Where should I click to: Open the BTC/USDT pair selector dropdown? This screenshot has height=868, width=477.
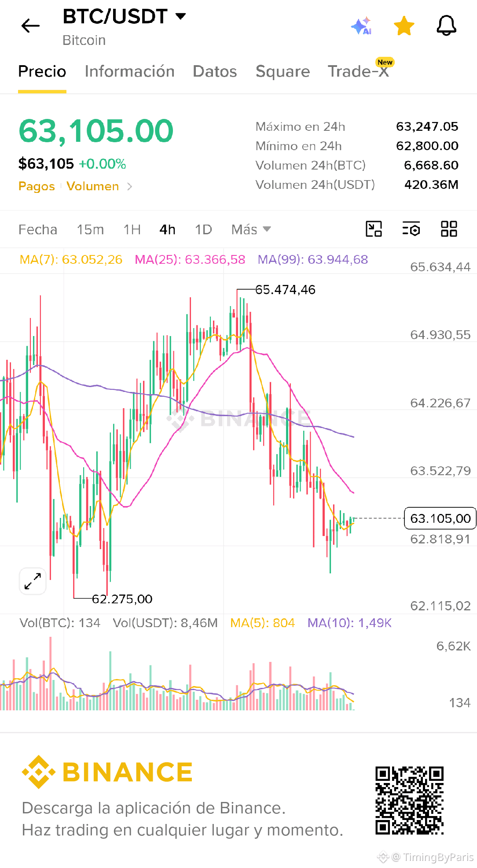pyautogui.click(x=125, y=17)
